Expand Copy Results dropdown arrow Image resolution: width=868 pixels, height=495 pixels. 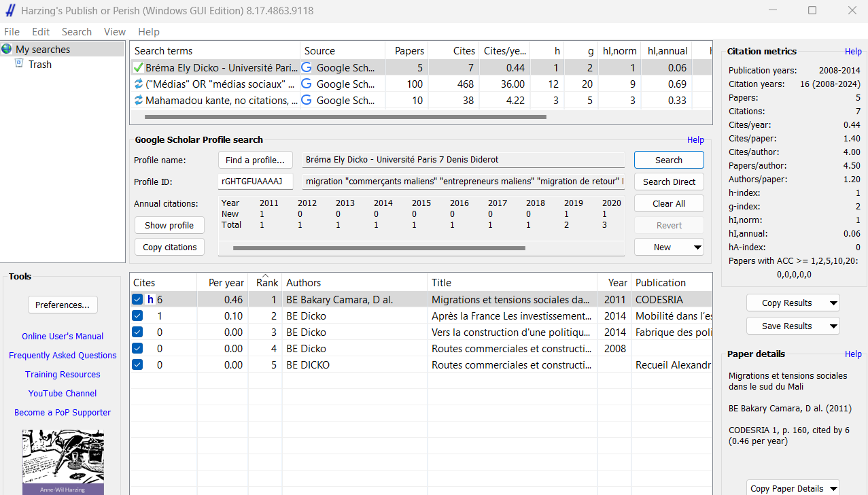pyautogui.click(x=833, y=303)
